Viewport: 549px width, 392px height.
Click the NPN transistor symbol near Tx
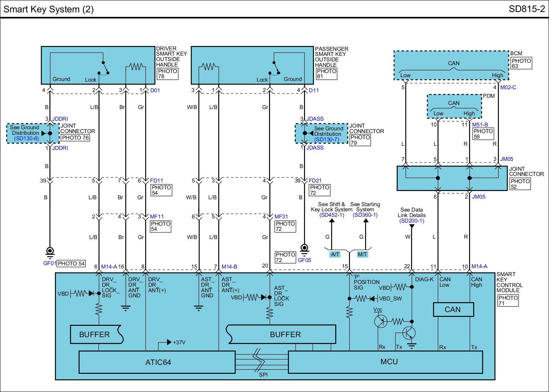(409, 333)
